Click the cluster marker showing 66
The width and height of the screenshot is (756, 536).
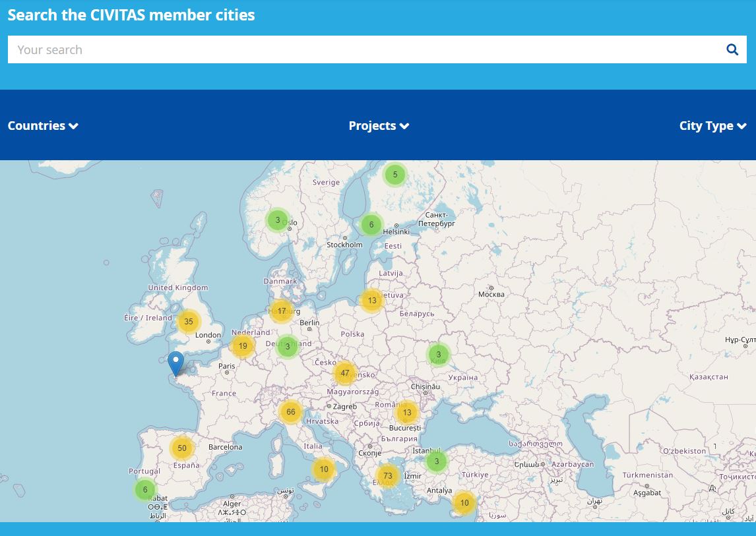[291, 412]
